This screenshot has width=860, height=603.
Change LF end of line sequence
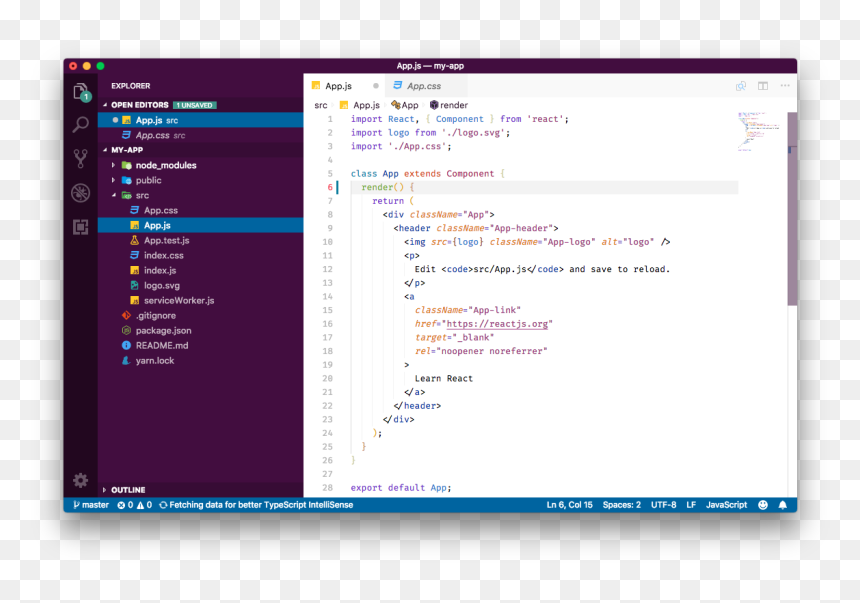(691, 505)
